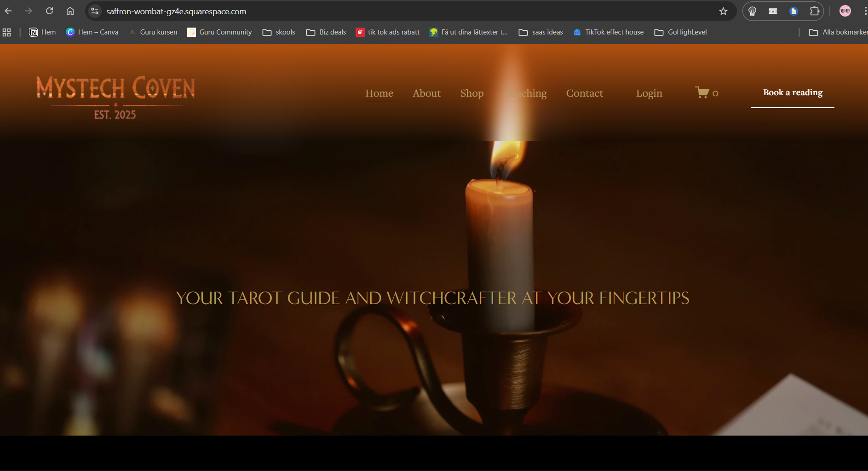Open the TikTok effect house bookmark

coord(608,32)
